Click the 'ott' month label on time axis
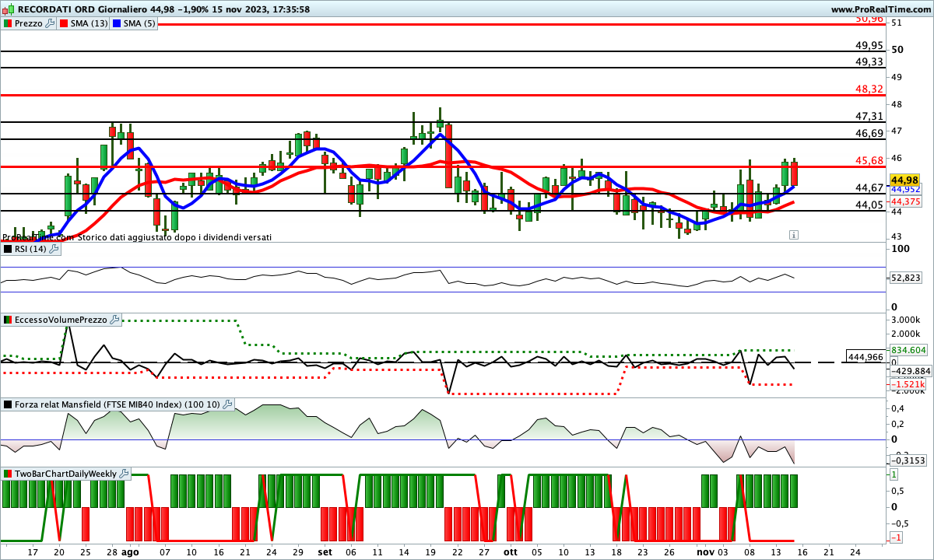 (511, 551)
